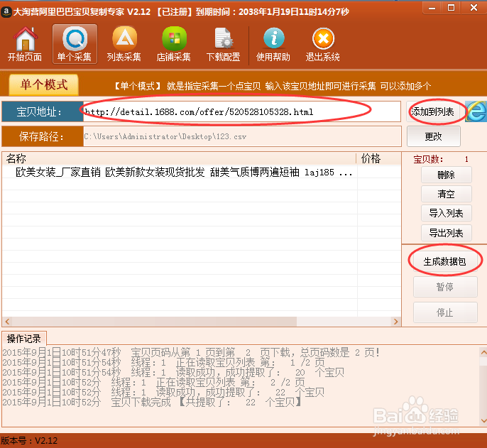Click the 生成数据包 button
Viewport: 487px width, 448px height.
point(445,261)
